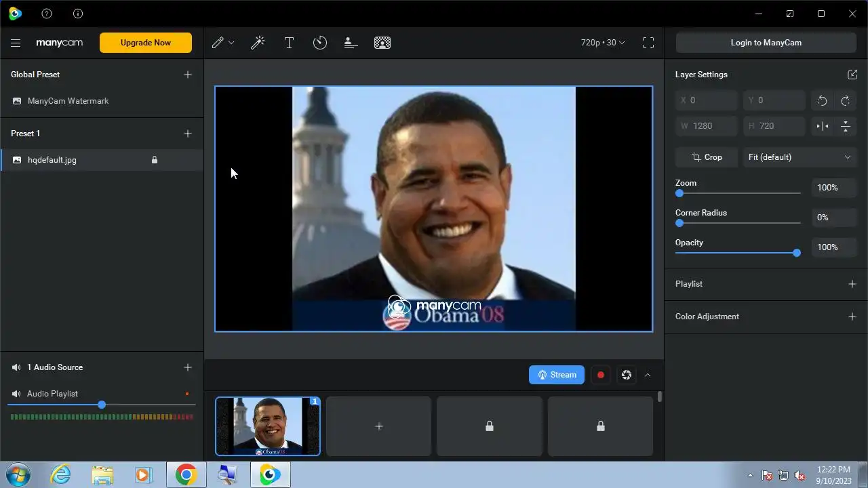Viewport: 868px width, 488px height.
Task: Click the ManyCam logo in title bar
Action: [x=15, y=14]
